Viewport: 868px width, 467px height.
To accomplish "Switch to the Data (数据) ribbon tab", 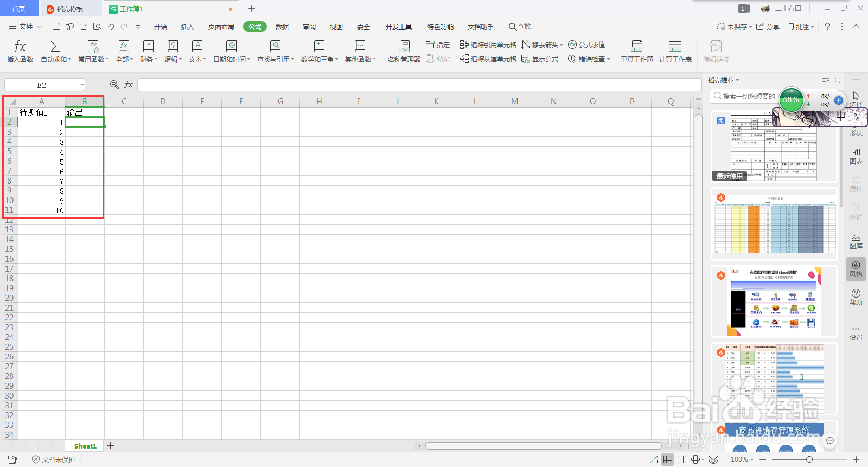I will click(282, 27).
